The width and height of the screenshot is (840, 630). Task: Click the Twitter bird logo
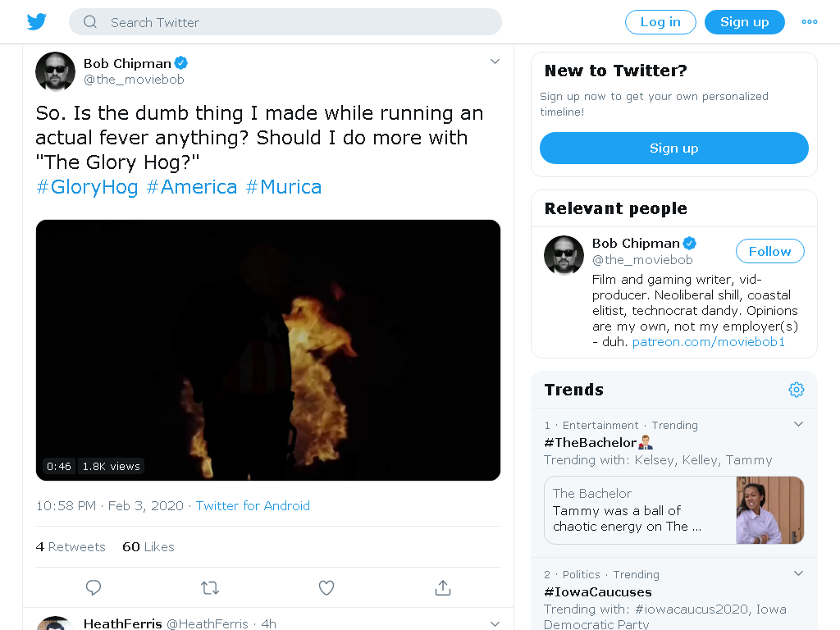[36, 22]
